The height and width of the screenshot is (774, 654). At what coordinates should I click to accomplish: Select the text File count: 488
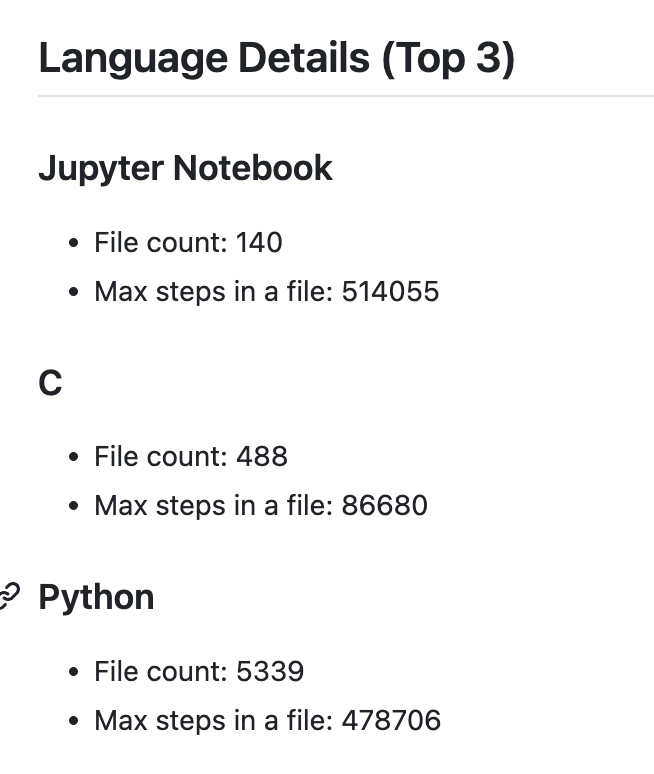tap(191, 456)
